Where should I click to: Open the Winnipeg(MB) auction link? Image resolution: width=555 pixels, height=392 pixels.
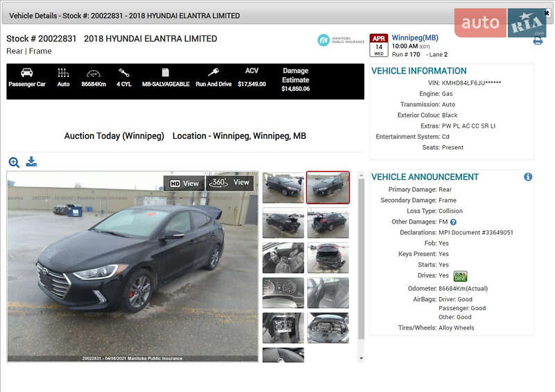tap(415, 37)
